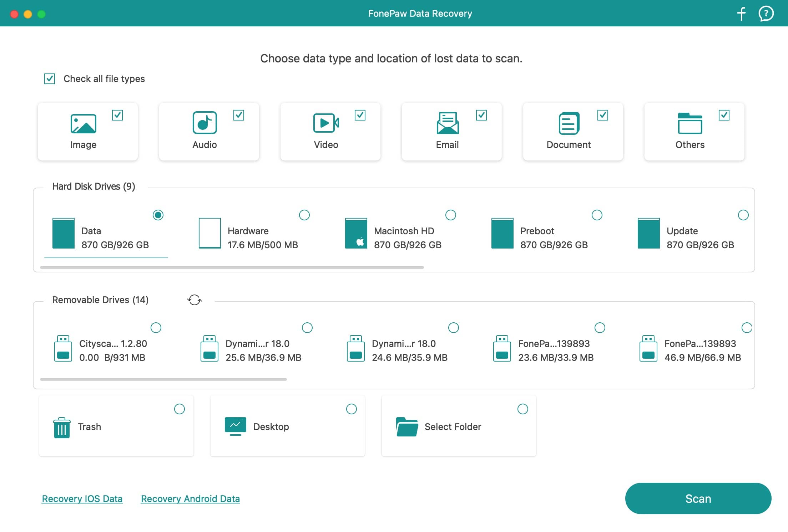
Task: Click the Removable Drives horizontal scrollbar
Action: pos(163,379)
